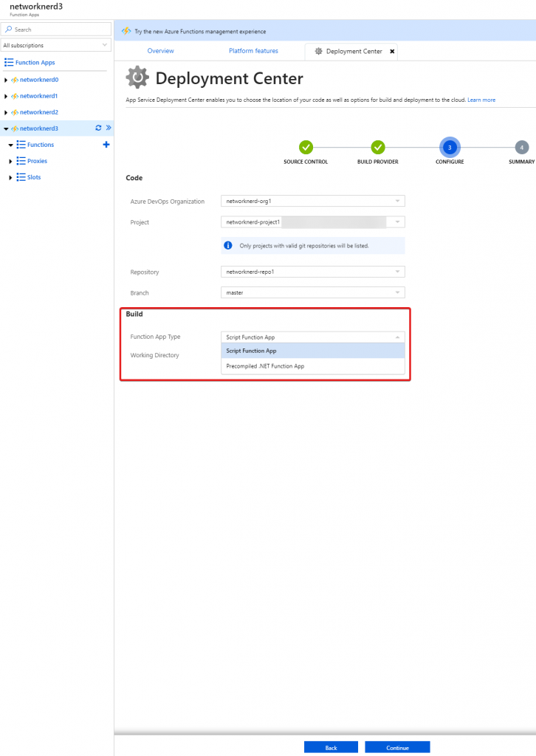Expand the networknerd1 tree node
Viewport: 536px width, 756px height.
click(6, 97)
